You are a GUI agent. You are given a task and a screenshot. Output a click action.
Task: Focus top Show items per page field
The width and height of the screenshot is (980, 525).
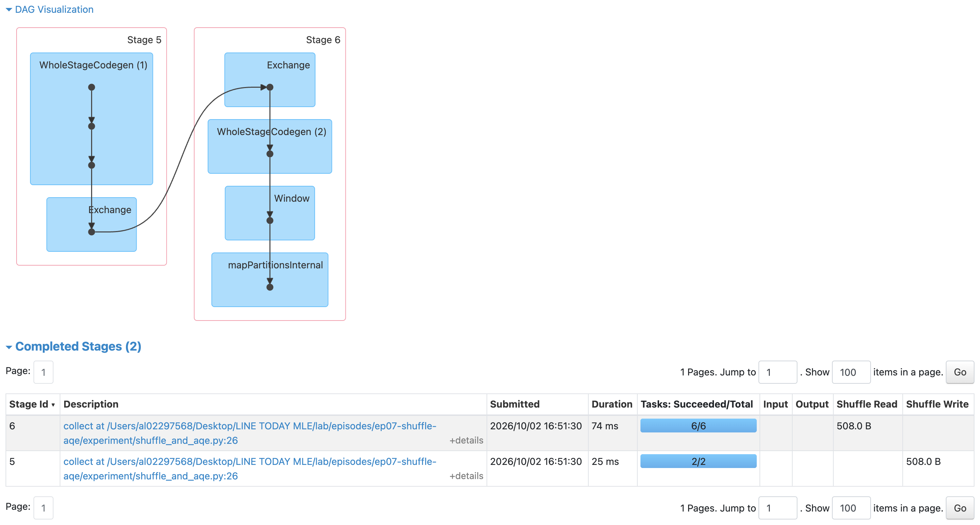(x=851, y=372)
